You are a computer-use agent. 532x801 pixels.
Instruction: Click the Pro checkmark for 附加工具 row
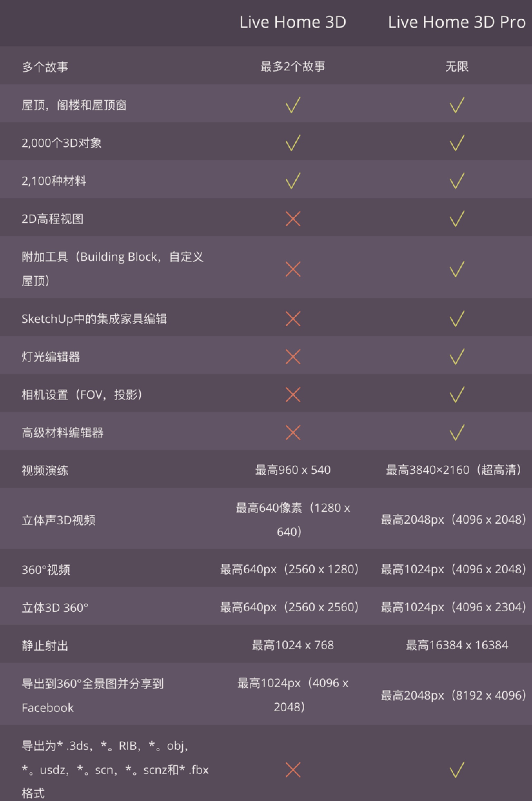(x=457, y=269)
